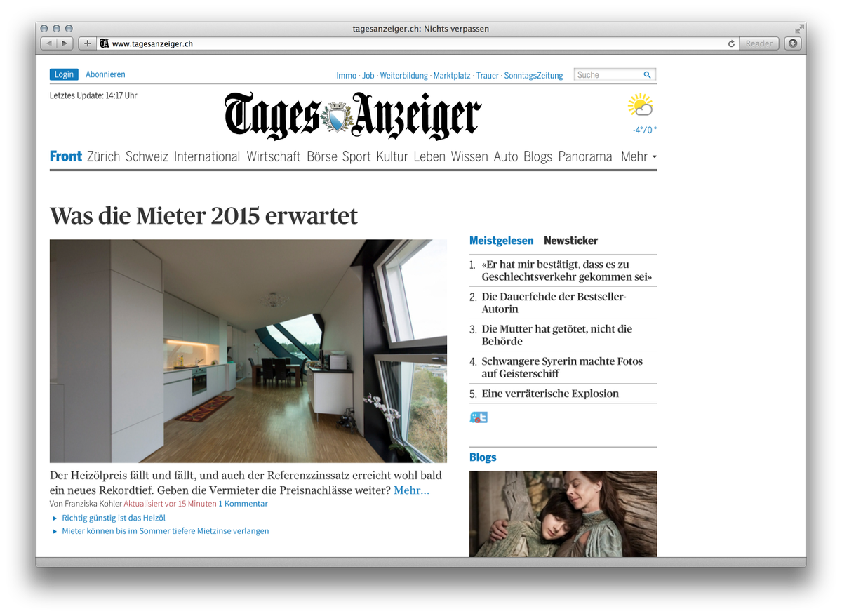The height and width of the screenshot is (616, 842).
Task: Click the magnifier icon in the Suche field
Action: pyautogui.click(x=648, y=74)
